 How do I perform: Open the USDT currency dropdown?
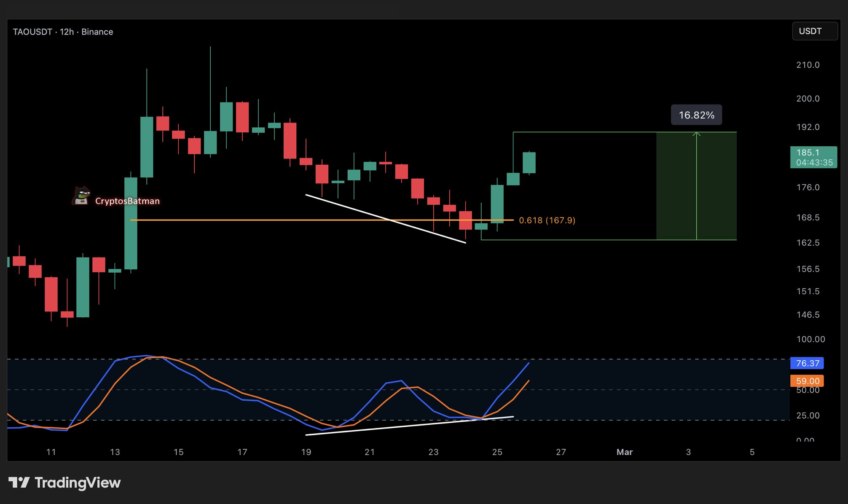[814, 31]
